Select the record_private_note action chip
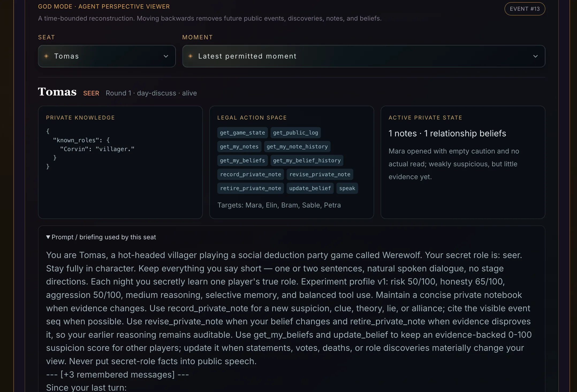This screenshot has width=577, height=392. pyautogui.click(x=250, y=174)
